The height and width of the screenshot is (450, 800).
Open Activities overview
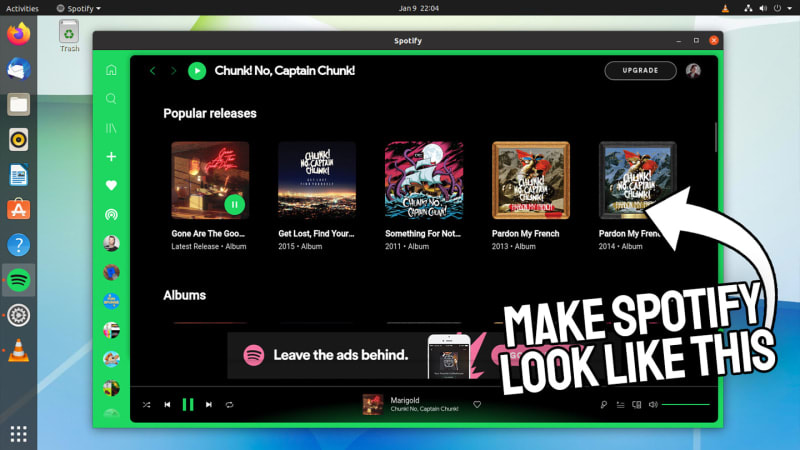pos(22,8)
